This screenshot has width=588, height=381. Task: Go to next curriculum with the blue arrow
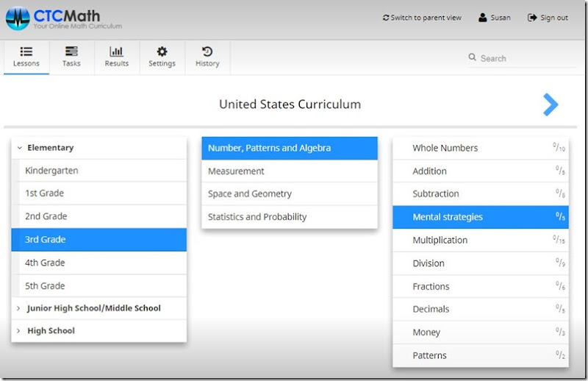point(551,104)
